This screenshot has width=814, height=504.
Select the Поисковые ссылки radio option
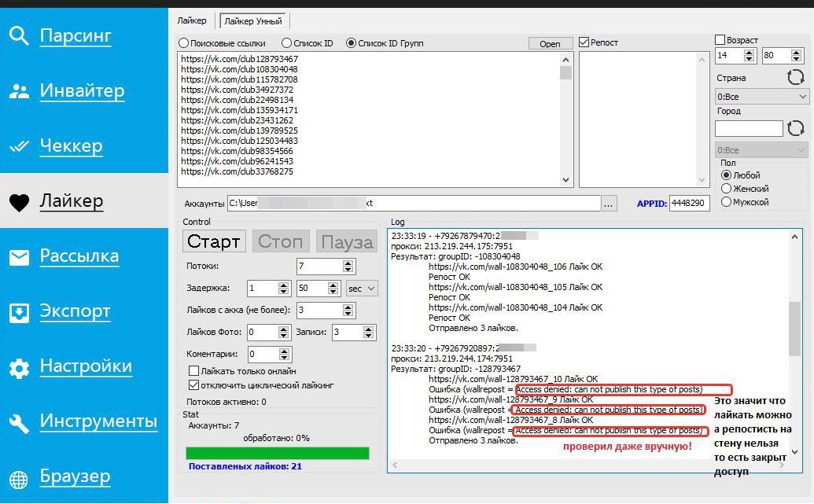point(184,43)
